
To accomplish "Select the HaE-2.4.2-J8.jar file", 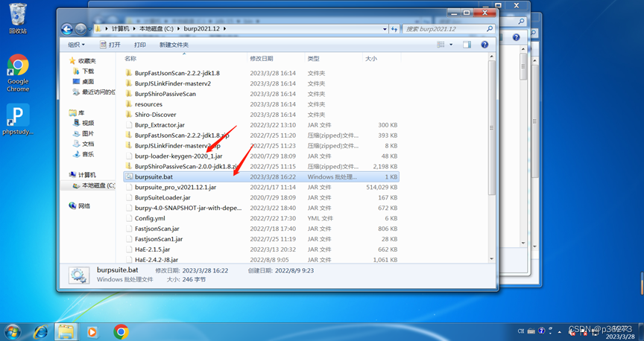I will click(157, 260).
